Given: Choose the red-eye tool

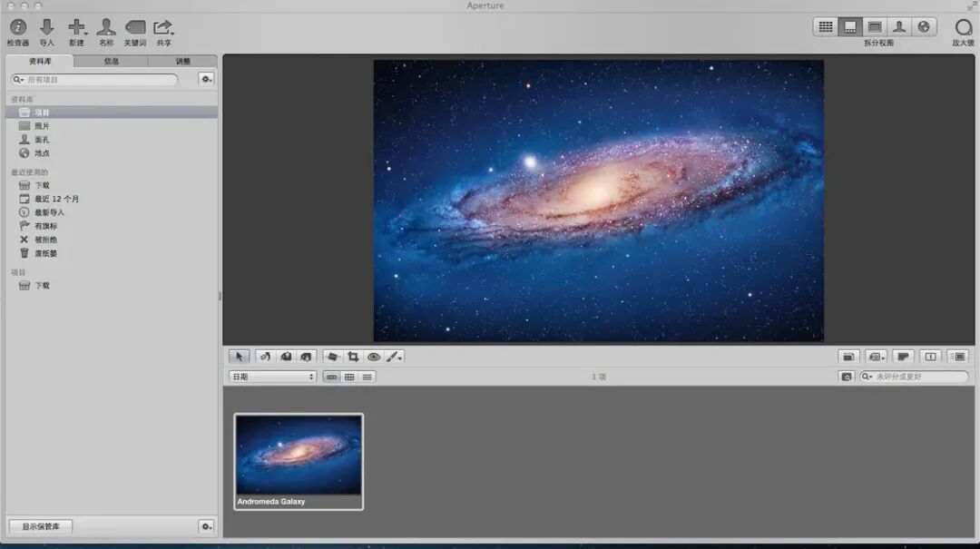Looking at the screenshot, I should [374, 357].
